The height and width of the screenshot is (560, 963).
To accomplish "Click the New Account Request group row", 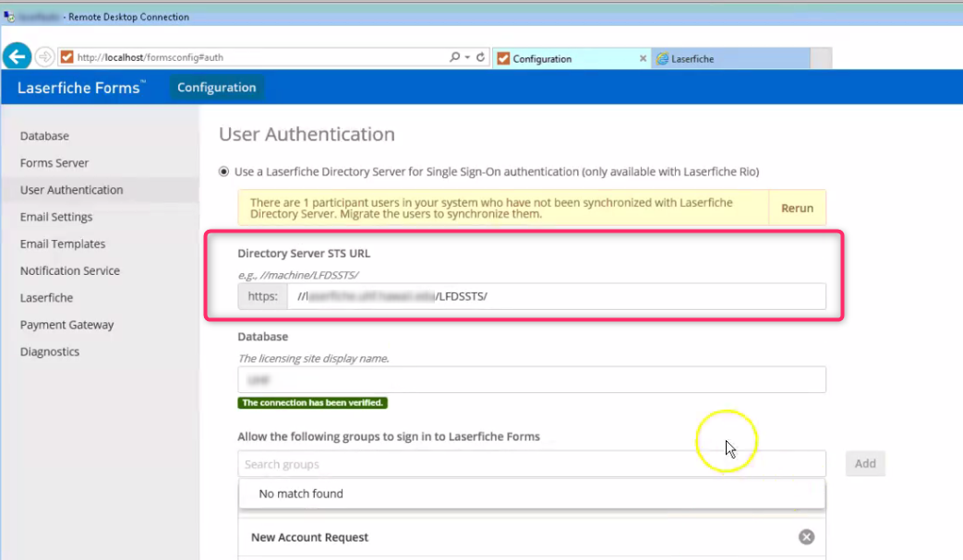I will [532, 537].
